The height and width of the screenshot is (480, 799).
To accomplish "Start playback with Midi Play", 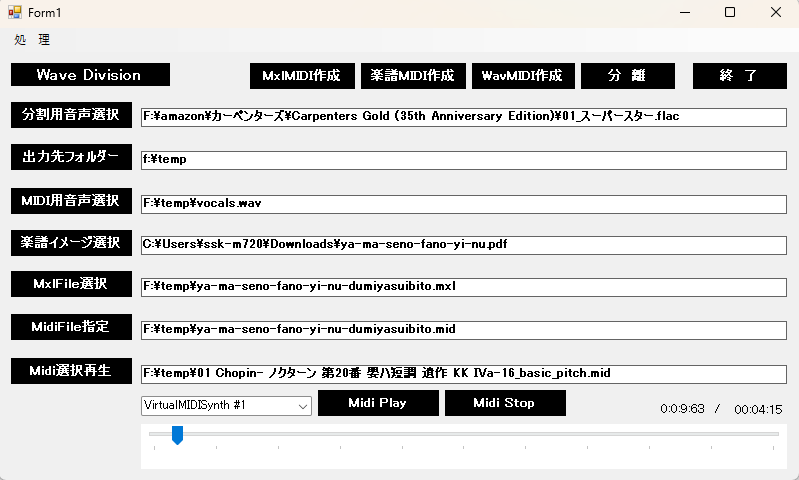I will tap(377, 403).
